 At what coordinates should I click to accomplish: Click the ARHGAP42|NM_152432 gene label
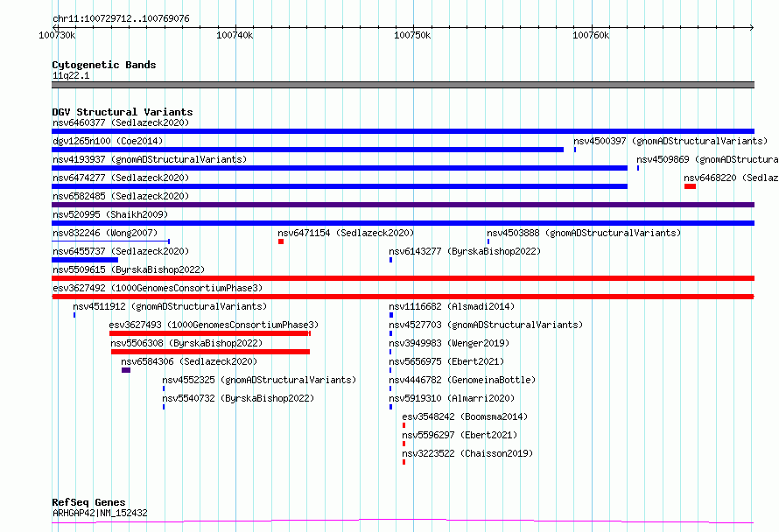[100, 513]
